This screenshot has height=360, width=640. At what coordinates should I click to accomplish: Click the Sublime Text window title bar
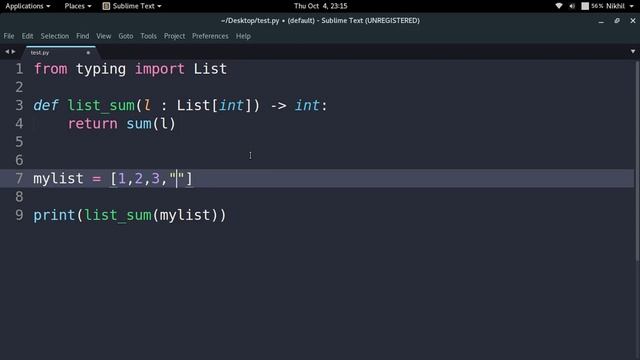320,20
